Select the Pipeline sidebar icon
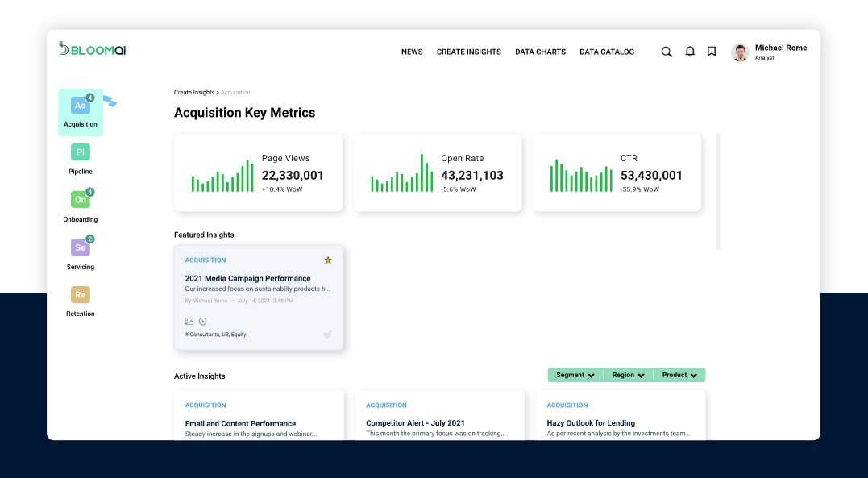Viewport: 868px width, 478px height. pyautogui.click(x=80, y=152)
